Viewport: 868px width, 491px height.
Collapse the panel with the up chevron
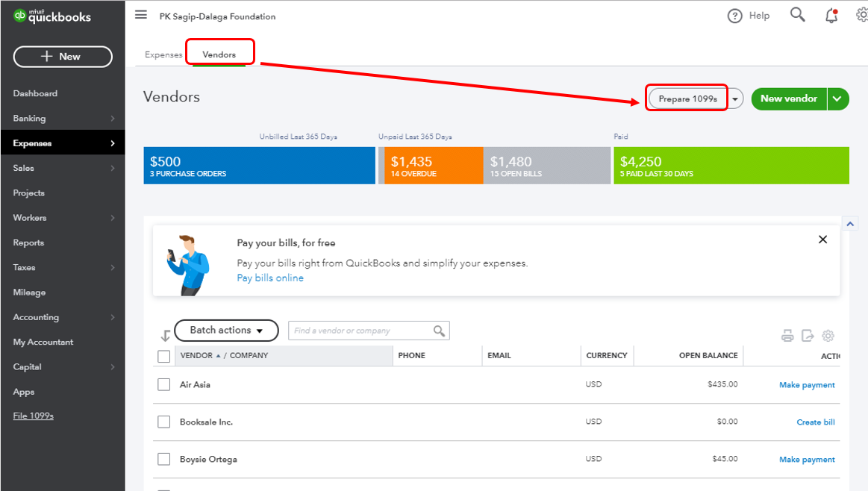coord(850,224)
